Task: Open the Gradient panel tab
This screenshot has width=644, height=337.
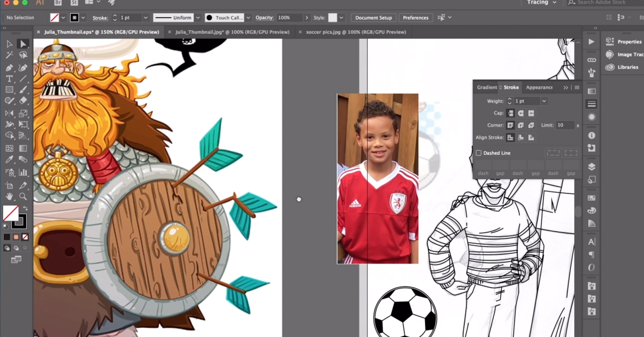Action: [x=487, y=87]
